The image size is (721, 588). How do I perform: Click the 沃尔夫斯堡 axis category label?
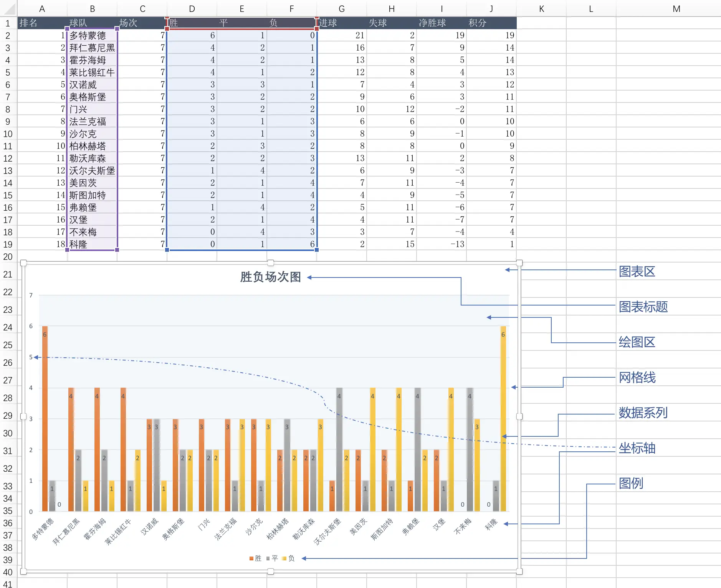click(327, 532)
